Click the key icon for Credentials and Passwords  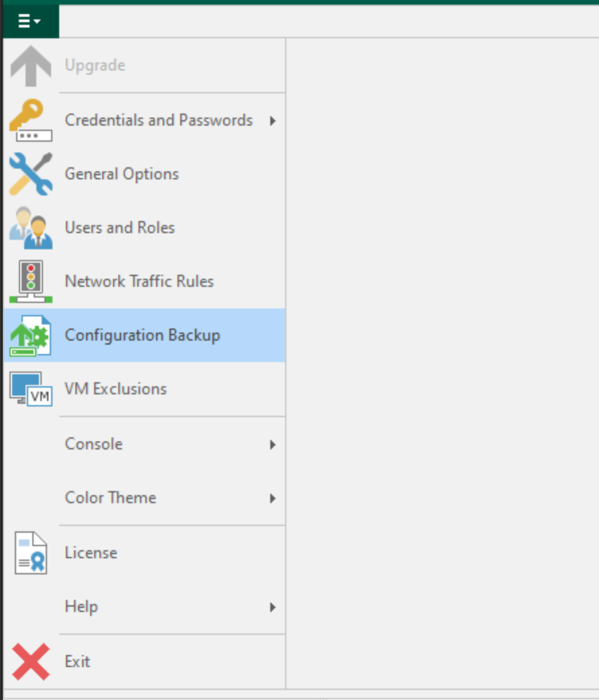click(x=31, y=120)
